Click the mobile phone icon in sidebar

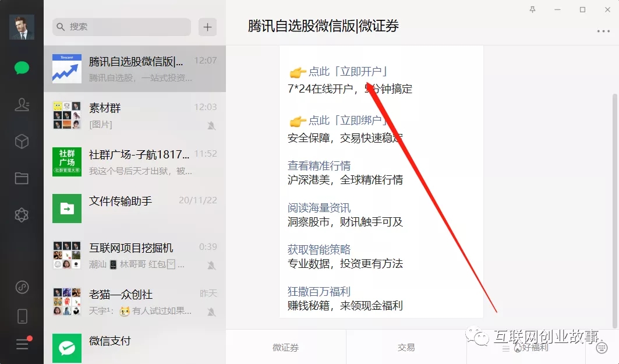tap(22, 316)
